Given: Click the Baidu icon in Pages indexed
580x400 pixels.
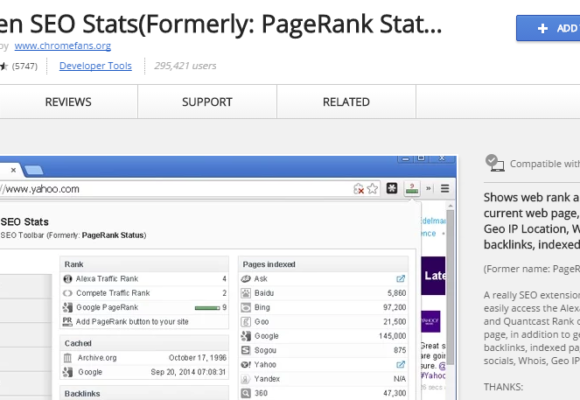Looking at the screenshot, I should [246, 293].
